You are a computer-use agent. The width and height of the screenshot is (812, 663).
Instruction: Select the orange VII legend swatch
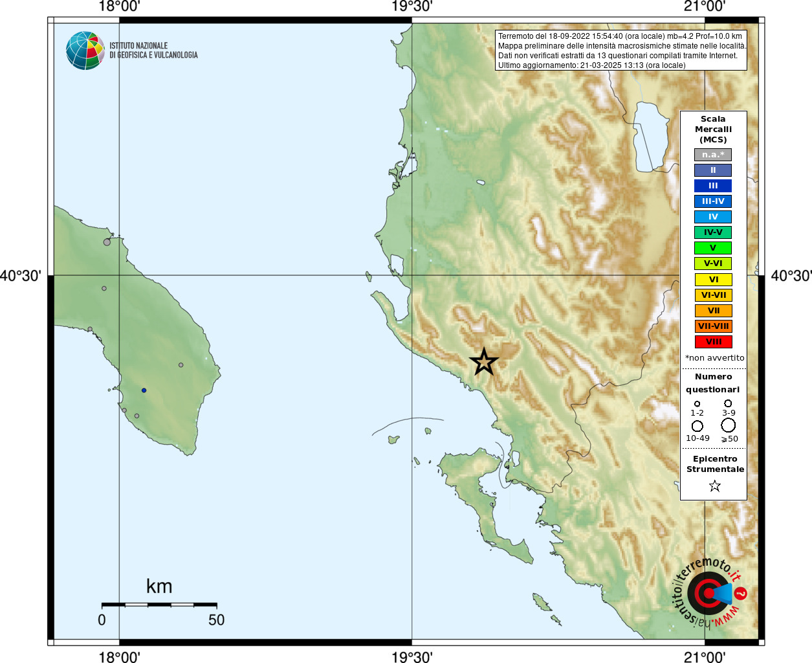click(713, 311)
